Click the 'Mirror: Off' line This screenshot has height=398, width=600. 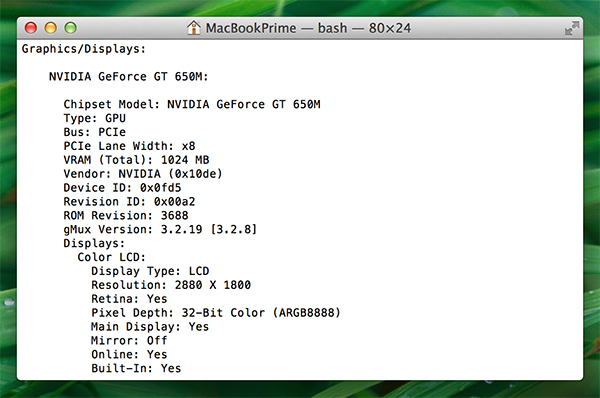click(129, 340)
